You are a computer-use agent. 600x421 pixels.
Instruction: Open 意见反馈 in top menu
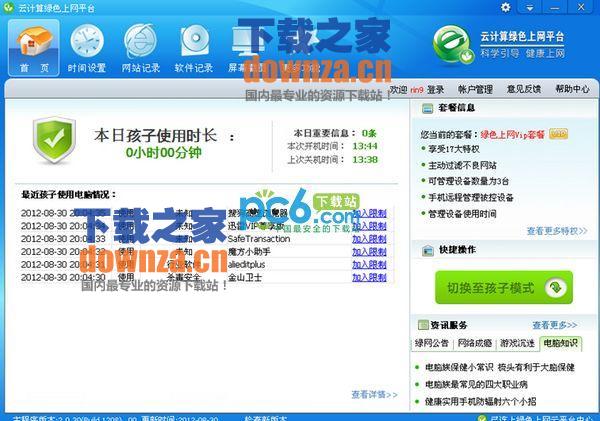pos(524,89)
